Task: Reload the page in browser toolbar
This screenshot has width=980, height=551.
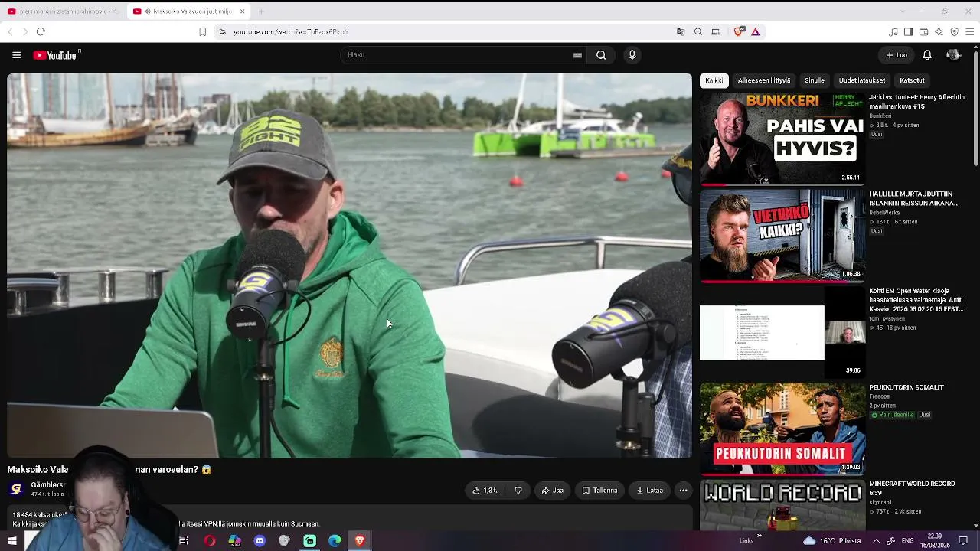Action: pos(41,31)
